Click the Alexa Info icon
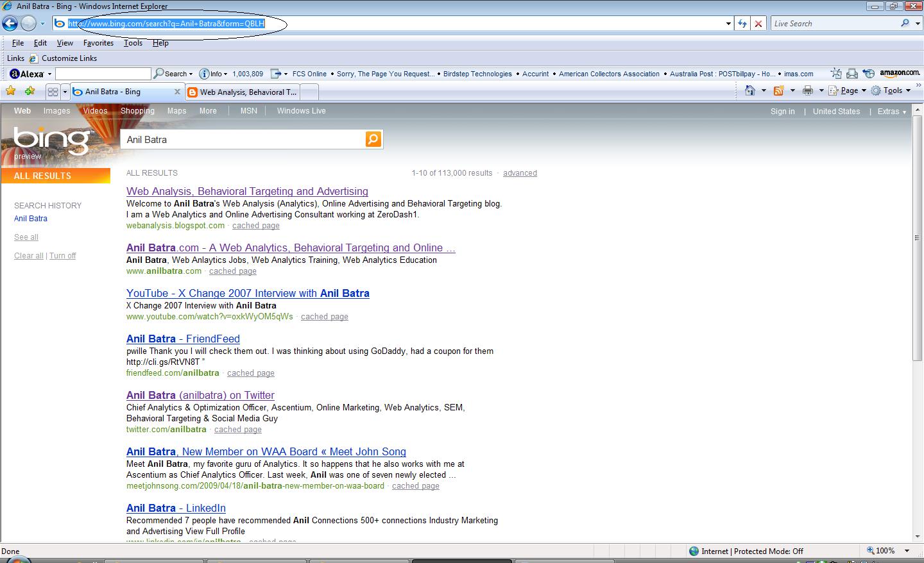 (204, 74)
